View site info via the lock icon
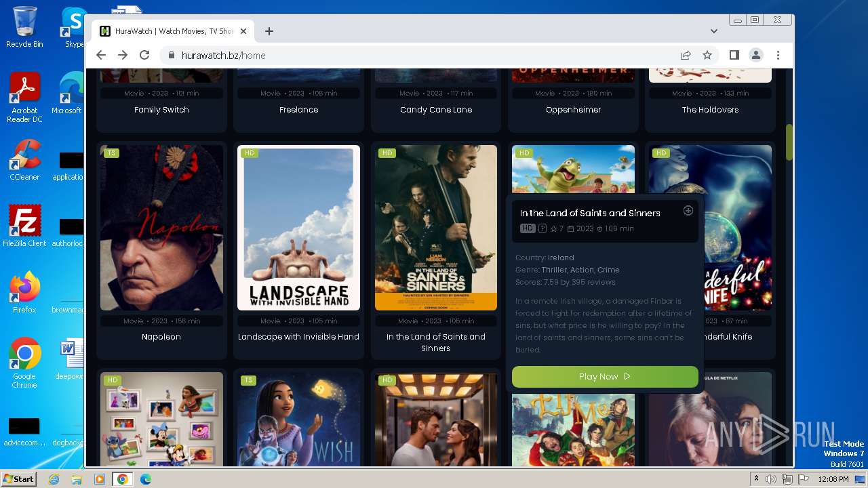868x488 pixels. (x=171, y=55)
